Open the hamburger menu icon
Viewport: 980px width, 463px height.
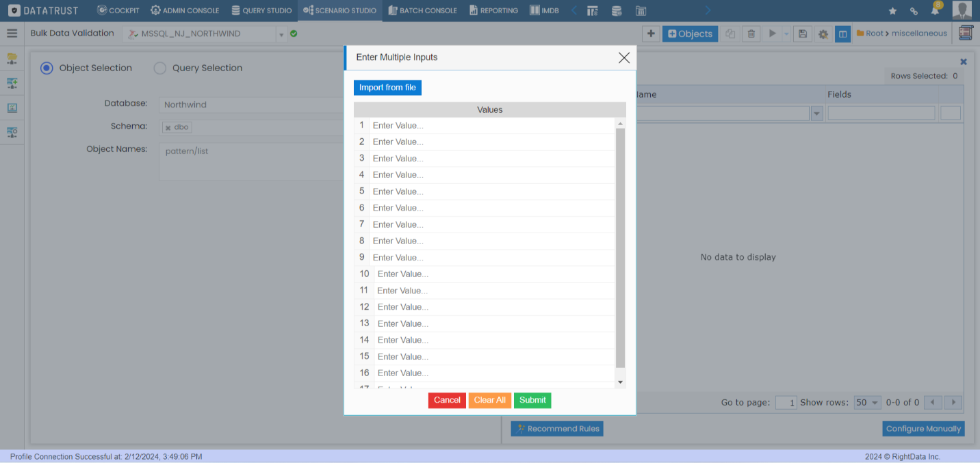[12, 34]
